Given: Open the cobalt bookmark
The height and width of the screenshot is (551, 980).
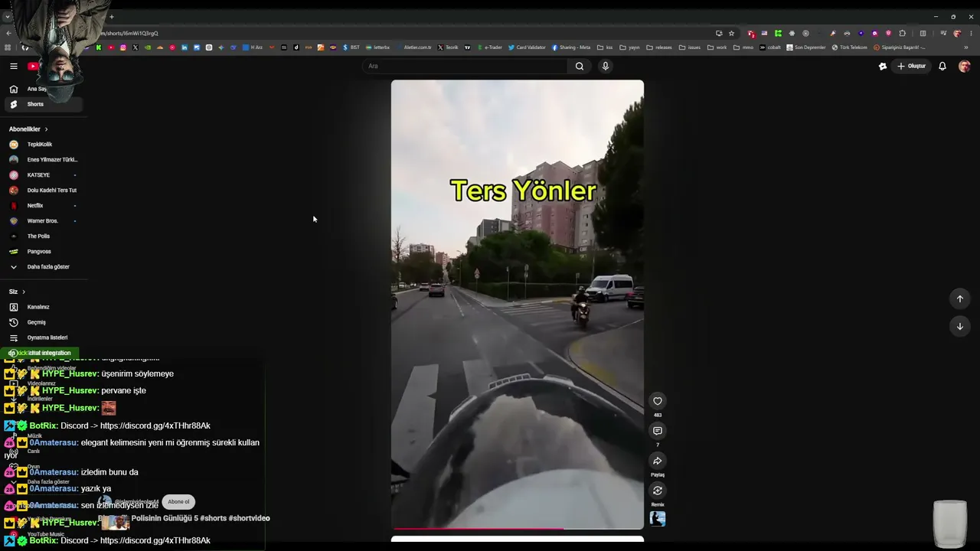Looking at the screenshot, I should pyautogui.click(x=770, y=47).
